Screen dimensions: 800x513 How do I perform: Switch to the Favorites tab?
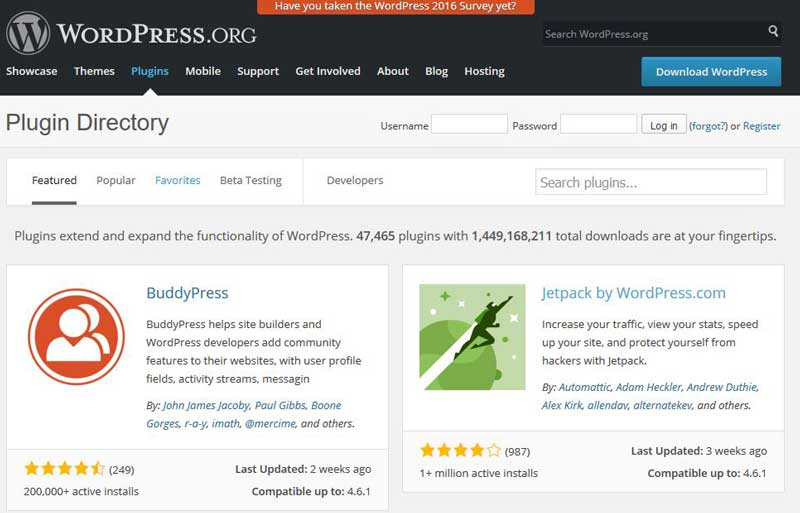pyautogui.click(x=178, y=181)
